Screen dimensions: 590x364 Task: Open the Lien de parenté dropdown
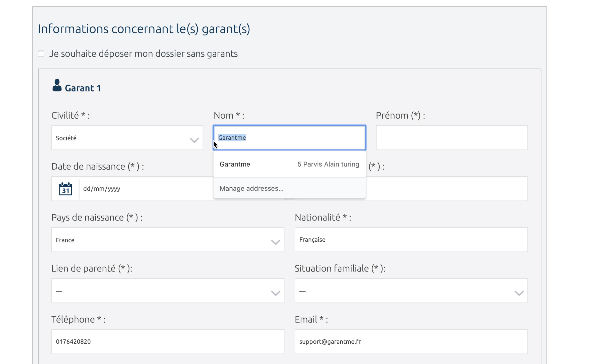(x=168, y=291)
